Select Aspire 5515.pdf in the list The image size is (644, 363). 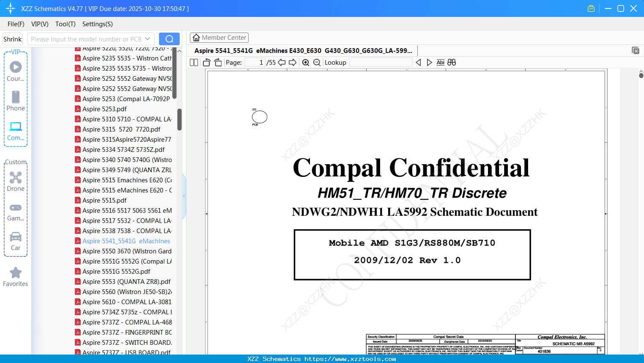click(x=104, y=201)
